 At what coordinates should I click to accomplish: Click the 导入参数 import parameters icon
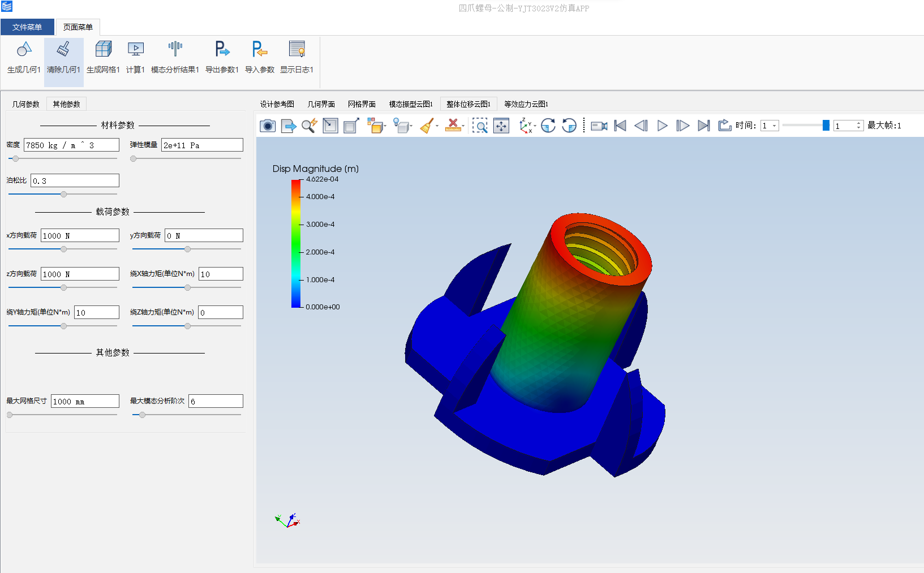[260, 50]
